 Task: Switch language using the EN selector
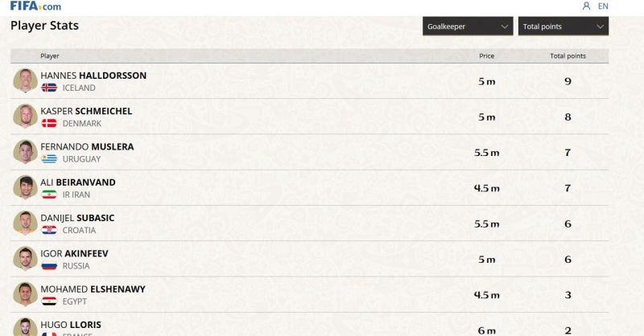(603, 6)
